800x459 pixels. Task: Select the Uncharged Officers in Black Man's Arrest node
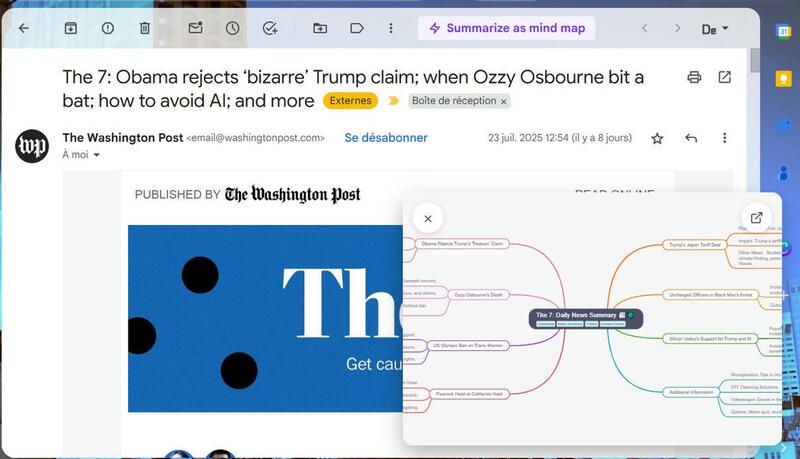[x=710, y=295]
